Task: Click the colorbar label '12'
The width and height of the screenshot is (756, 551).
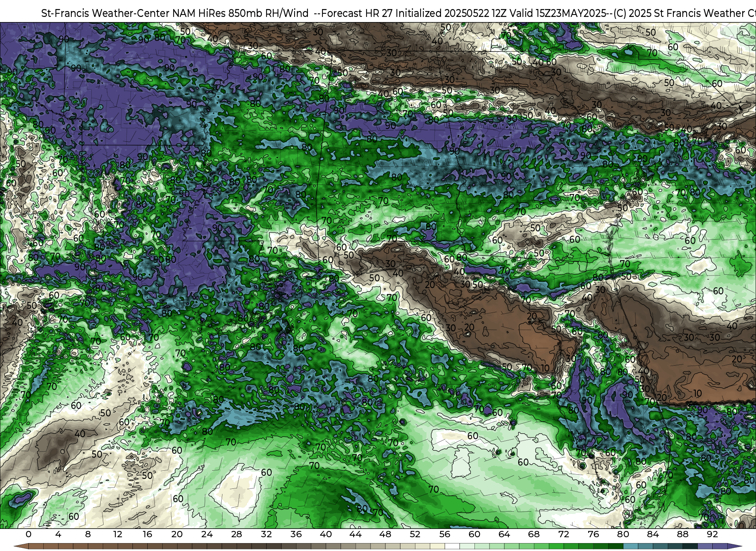Action: pyautogui.click(x=118, y=534)
